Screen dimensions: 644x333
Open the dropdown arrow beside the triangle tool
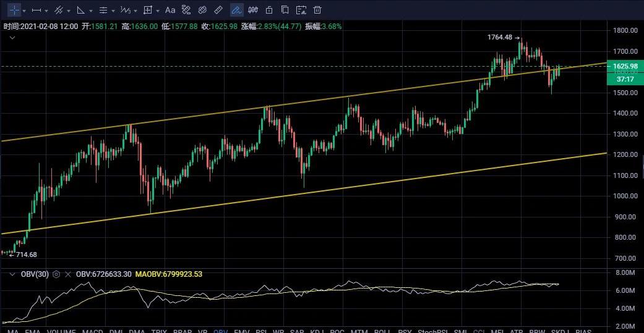(91, 11)
